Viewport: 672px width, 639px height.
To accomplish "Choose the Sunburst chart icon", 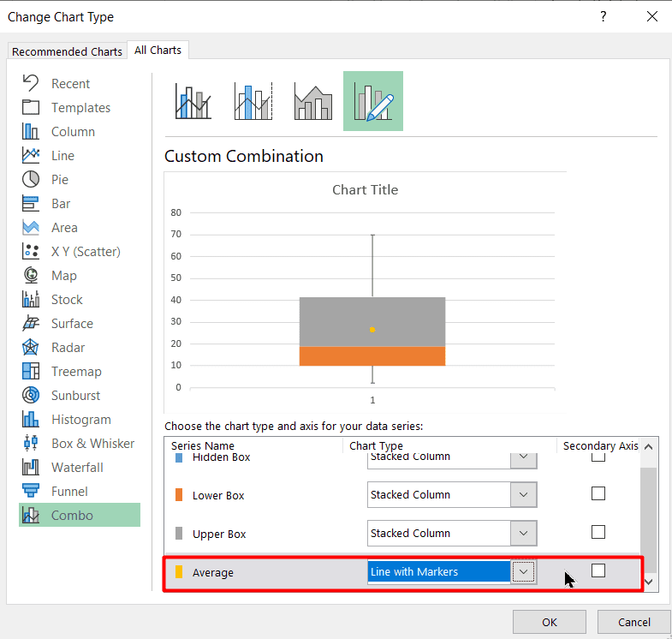I will click(x=31, y=396).
